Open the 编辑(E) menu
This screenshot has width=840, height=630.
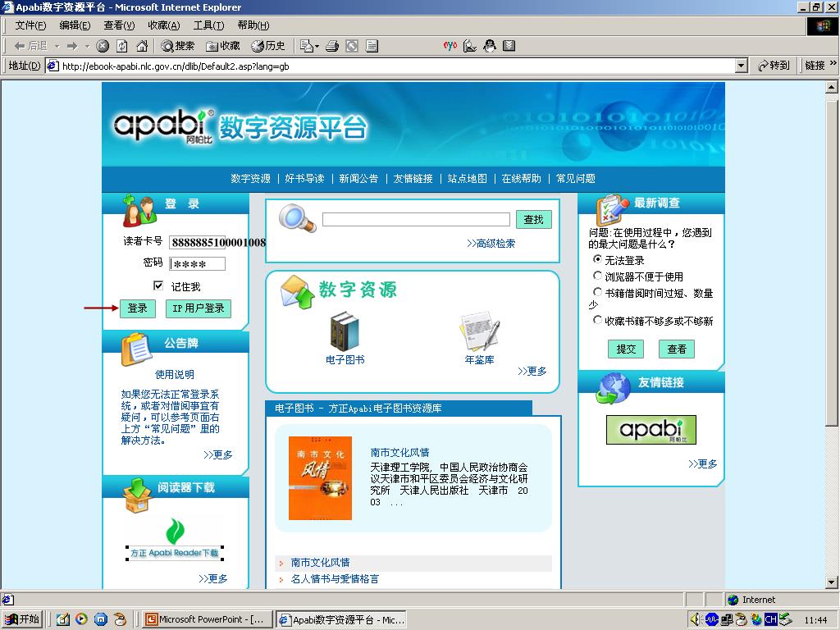pyautogui.click(x=75, y=25)
